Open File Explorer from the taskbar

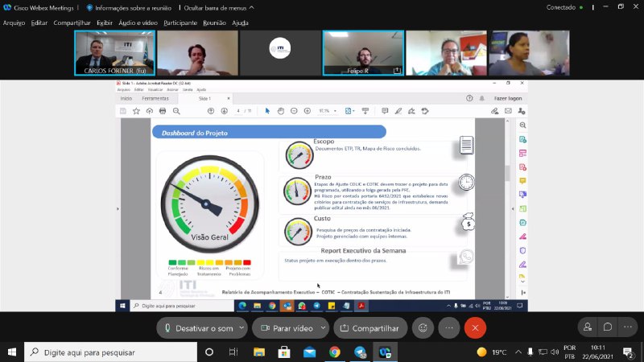258,352
